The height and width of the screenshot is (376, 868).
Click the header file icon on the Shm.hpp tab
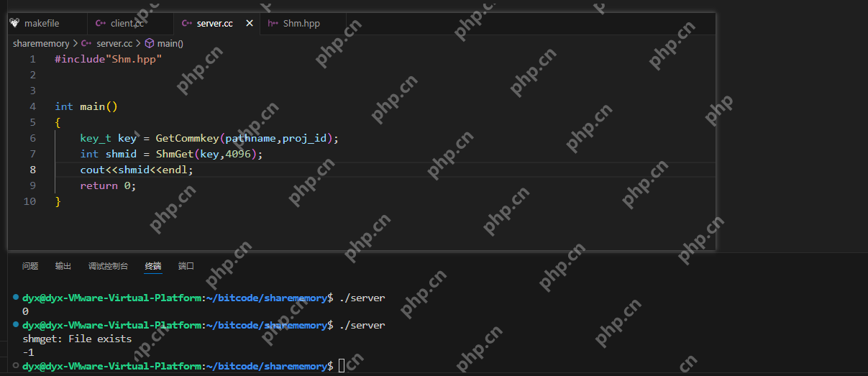pyautogui.click(x=273, y=24)
